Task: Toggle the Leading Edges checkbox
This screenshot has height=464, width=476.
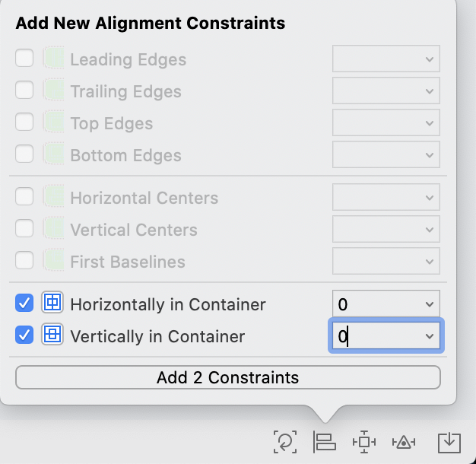Action: pyautogui.click(x=24, y=59)
